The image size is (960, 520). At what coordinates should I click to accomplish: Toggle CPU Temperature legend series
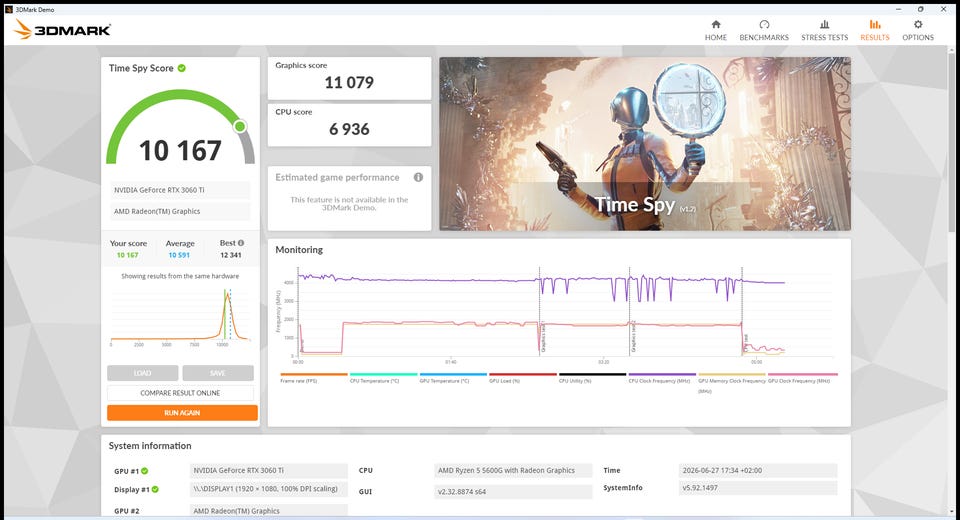383,378
